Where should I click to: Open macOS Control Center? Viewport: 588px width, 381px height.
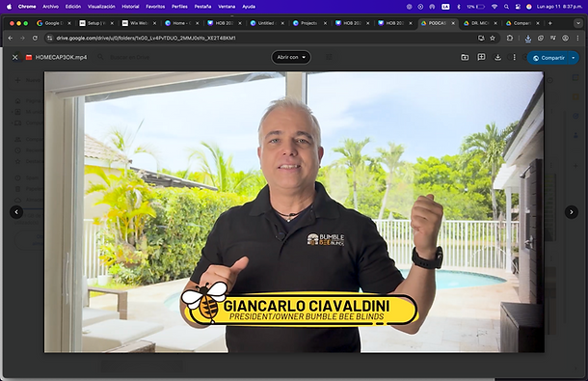click(x=518, y=7)
